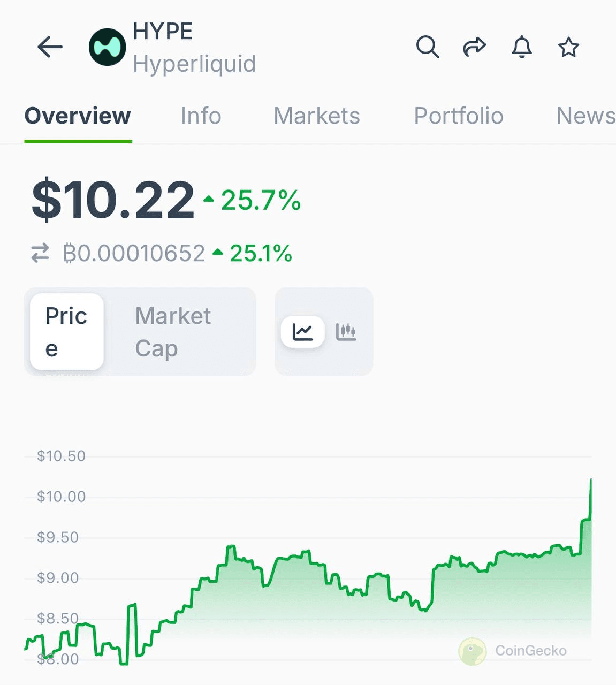Viewport: 616px width, 685px height.
Task: Tap the latest price peak on chart
Action: pyautogui.click(x=591, y=481)
